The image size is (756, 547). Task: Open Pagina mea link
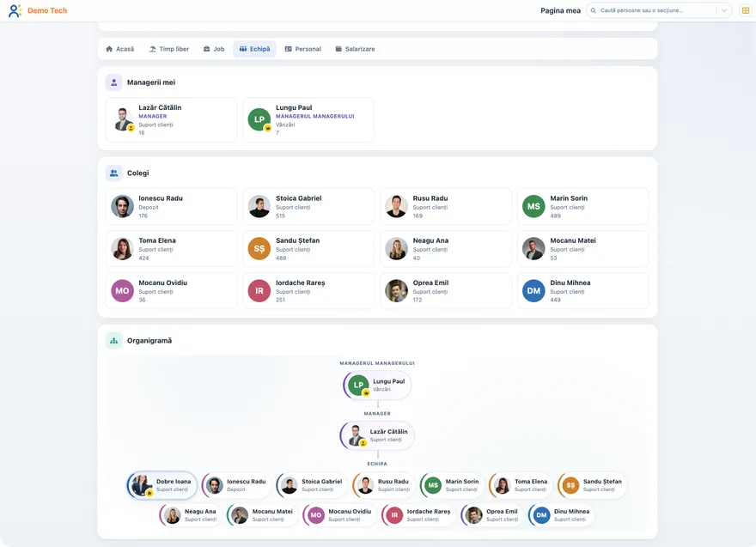(560, 10)
